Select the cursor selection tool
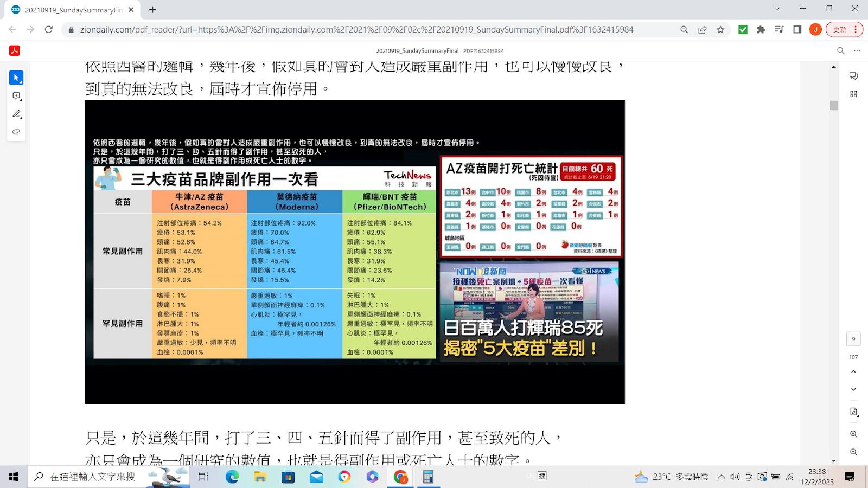 16,78
